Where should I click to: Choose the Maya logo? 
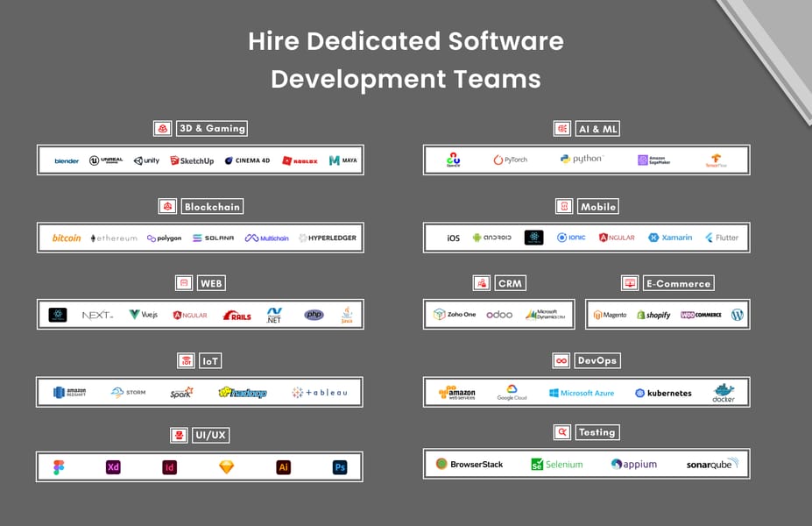point(342,160)
